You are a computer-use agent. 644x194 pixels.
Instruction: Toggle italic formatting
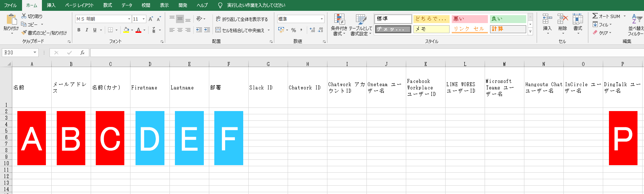[87, 30]
